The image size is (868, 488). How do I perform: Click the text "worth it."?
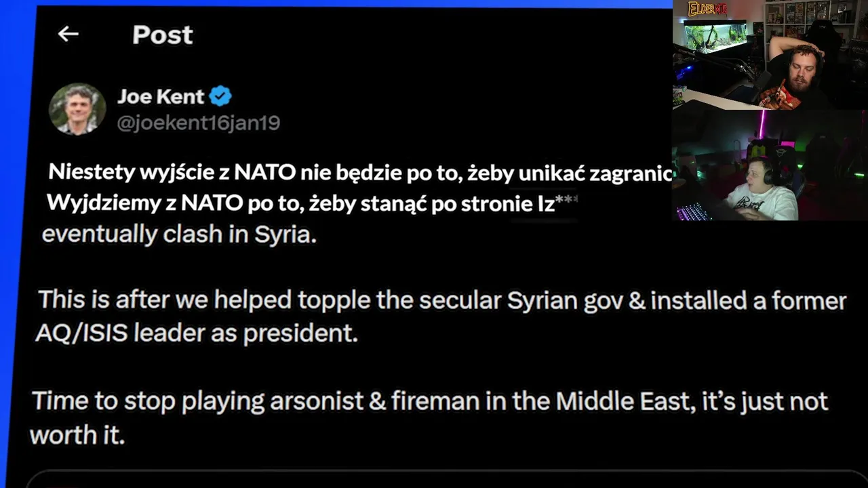(x=77, y=434)
